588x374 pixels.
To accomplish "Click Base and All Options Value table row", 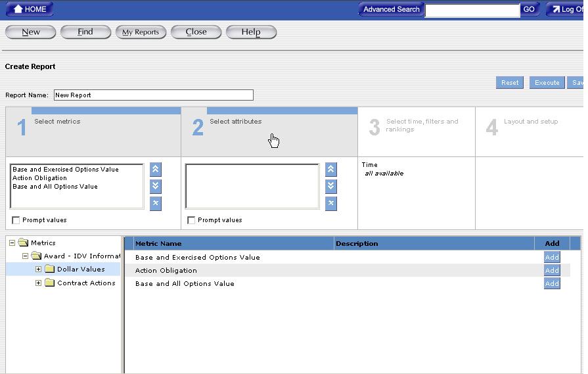I will pos(347,283).
